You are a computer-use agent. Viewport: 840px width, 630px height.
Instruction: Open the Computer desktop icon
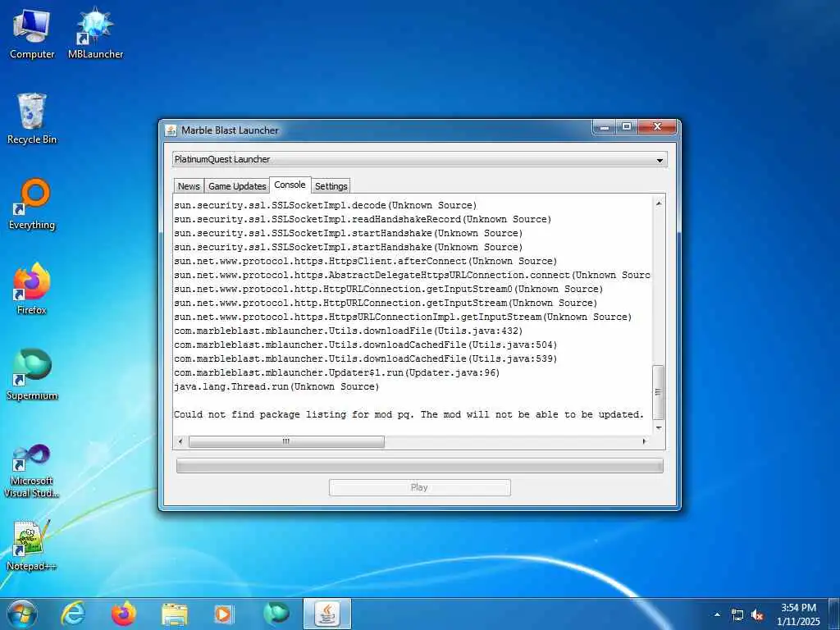click(32, 33)
